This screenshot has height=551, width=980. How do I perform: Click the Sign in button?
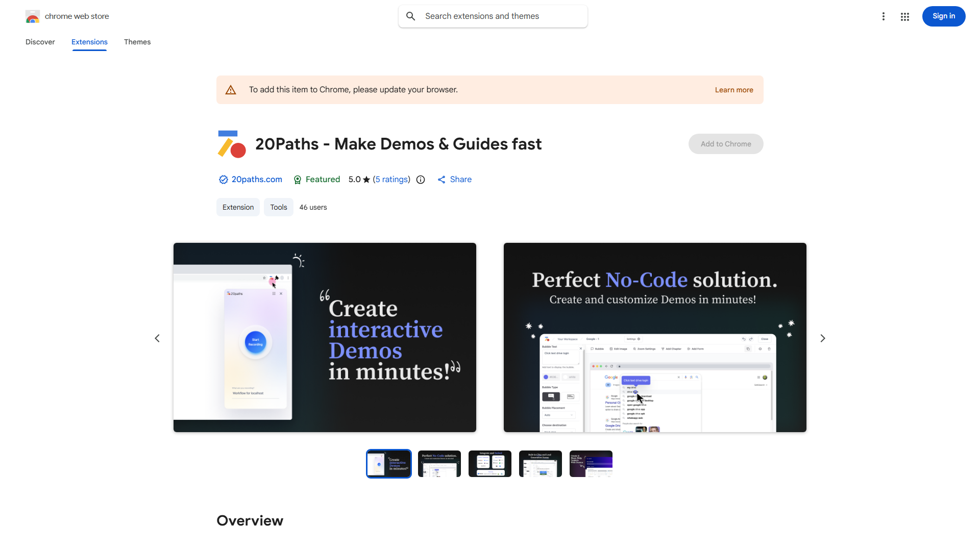tap(943, 16)
